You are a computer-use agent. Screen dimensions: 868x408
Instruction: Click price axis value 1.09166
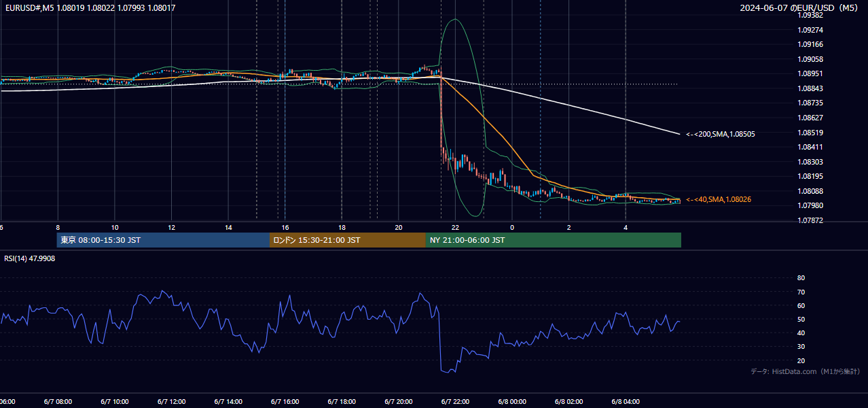pos(810,45)
